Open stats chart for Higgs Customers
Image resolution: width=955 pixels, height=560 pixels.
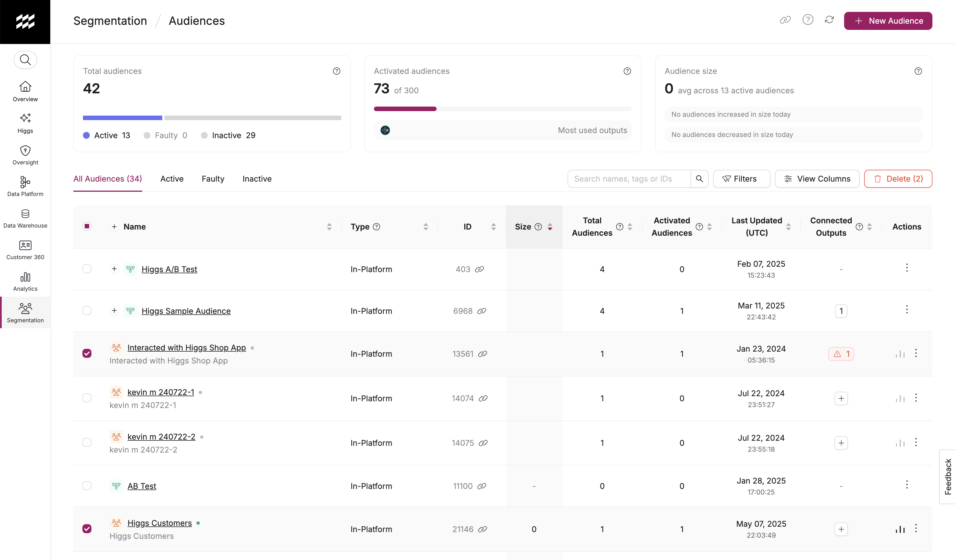click(x=900, y=529)
